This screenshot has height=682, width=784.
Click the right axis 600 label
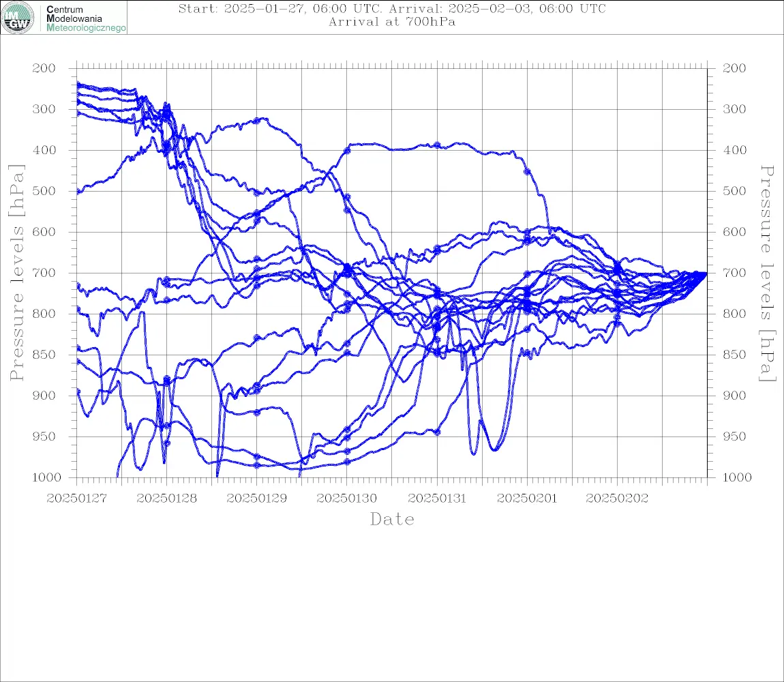(x=734, y=232)
